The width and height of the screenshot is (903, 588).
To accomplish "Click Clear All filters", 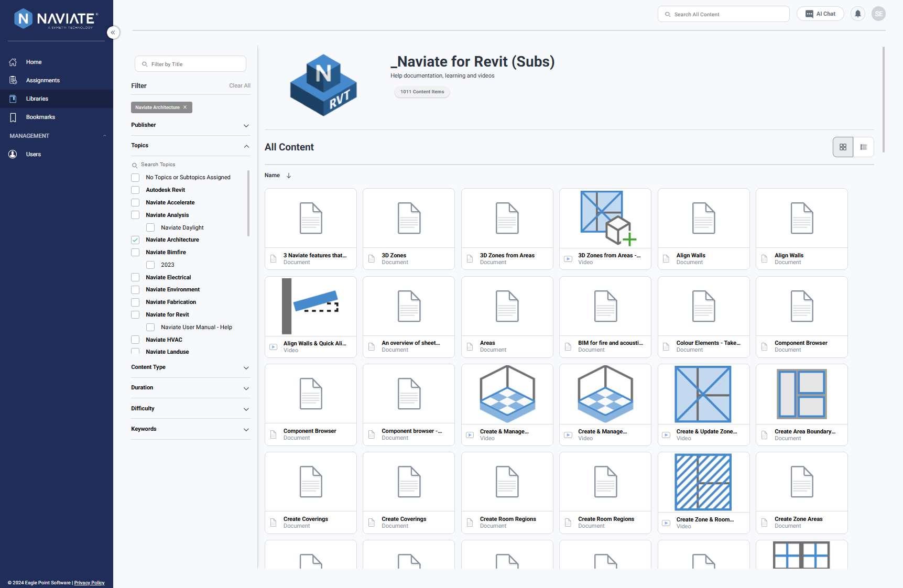I will [x=240, y=86].
